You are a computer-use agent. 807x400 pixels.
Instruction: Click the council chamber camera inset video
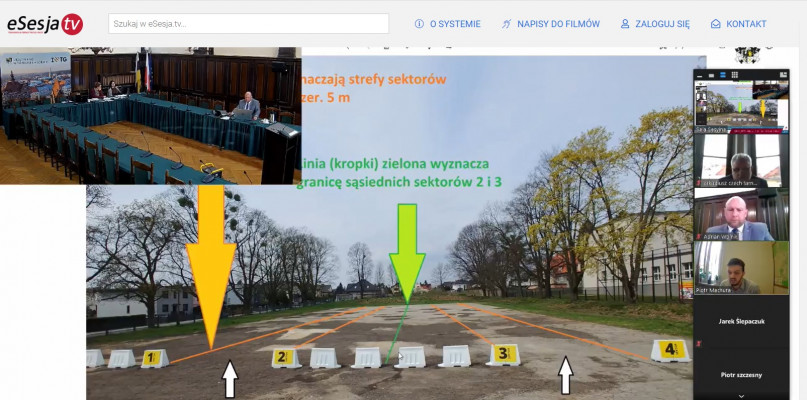(x=150, y=116)
